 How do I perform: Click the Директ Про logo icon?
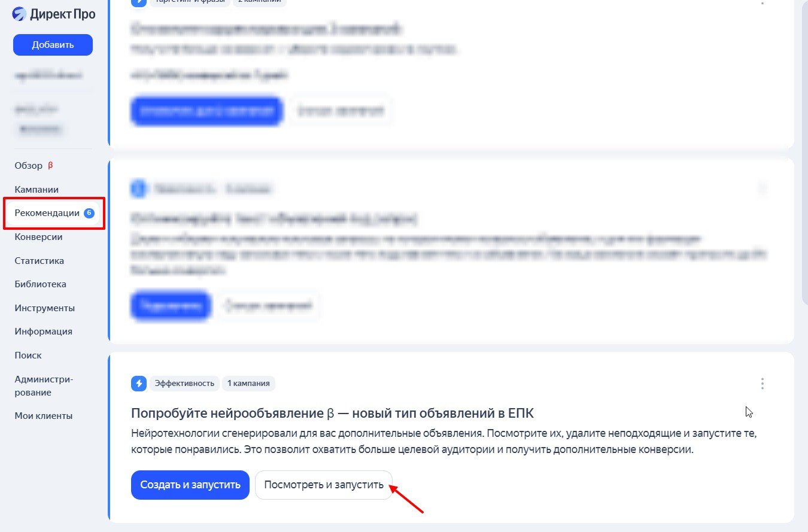[x=20, y=14]
